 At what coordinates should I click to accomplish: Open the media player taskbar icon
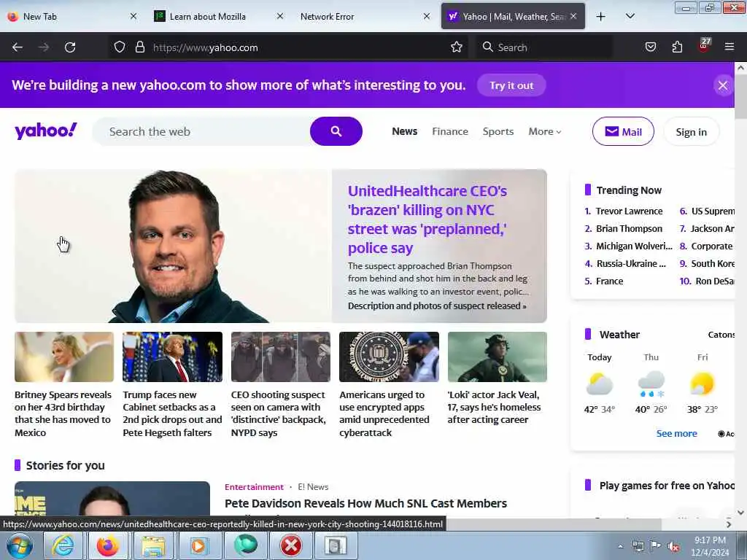click(198, 545)
